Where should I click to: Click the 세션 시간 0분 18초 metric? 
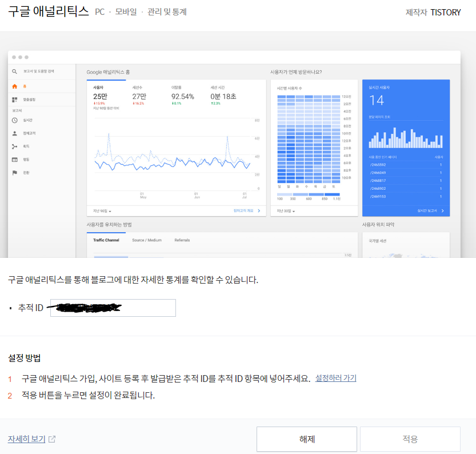[223, 95]
